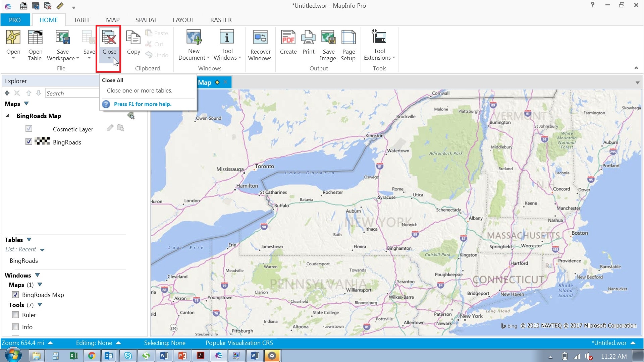Click the Zoom status bar button
644x362 pixels.
click(27, 343)
